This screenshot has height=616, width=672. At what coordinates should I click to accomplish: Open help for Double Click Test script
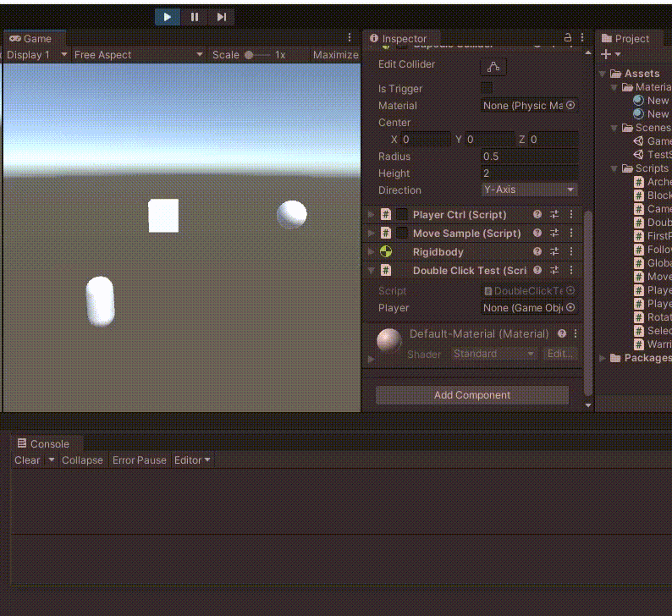pos(537,270)
